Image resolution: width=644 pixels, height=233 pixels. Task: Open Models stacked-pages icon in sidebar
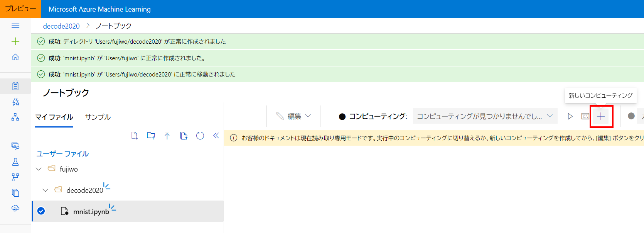tap(15, 193)
